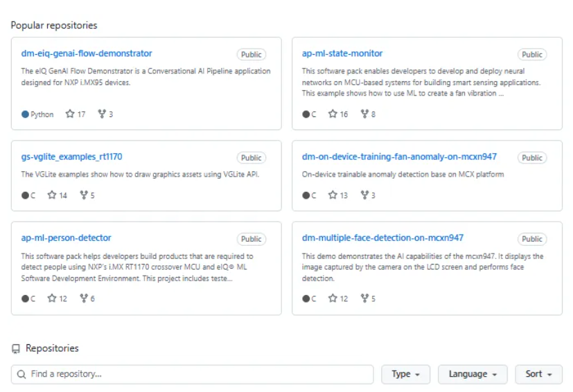The image size is (573, 392).
Task: Click the Repositories book icon
Action: [x=16, y=348]
